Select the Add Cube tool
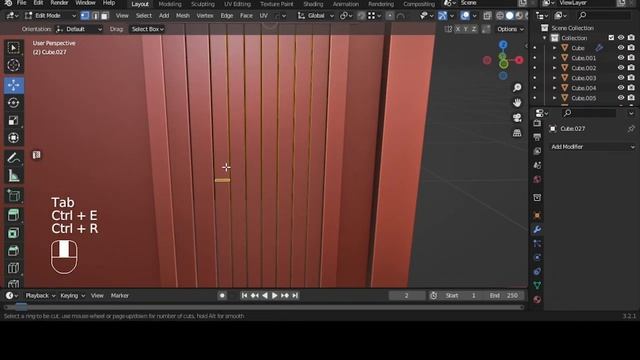Viewport: 640px width, 360px height. point(13,196)
